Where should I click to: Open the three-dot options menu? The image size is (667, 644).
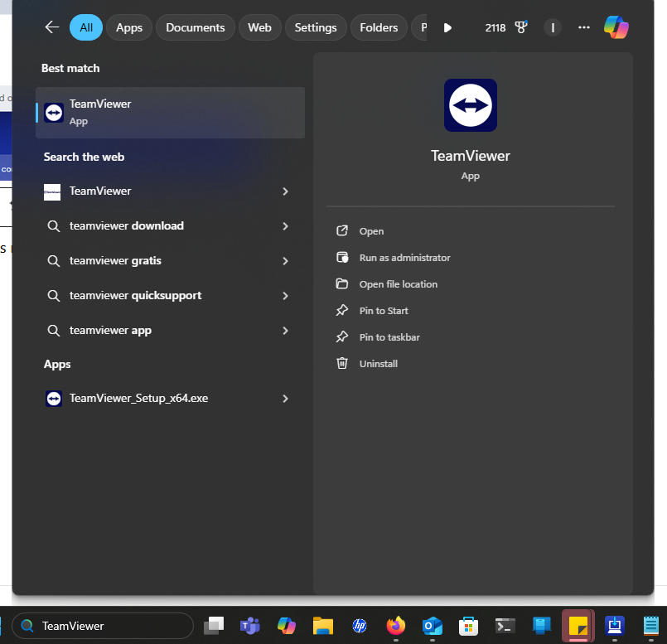pos(583,27)
